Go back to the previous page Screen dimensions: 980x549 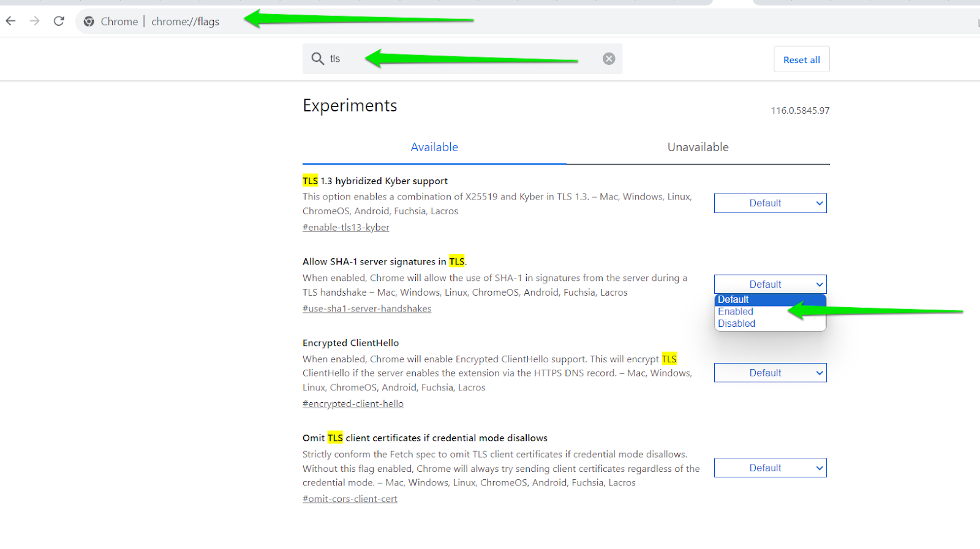pos(10,21)
